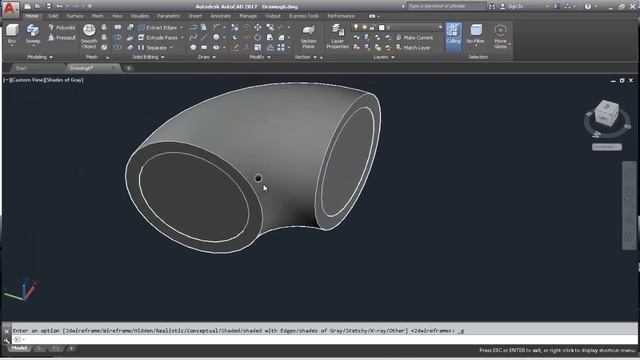Select the Rectangle draw tool

coord(204,47)
